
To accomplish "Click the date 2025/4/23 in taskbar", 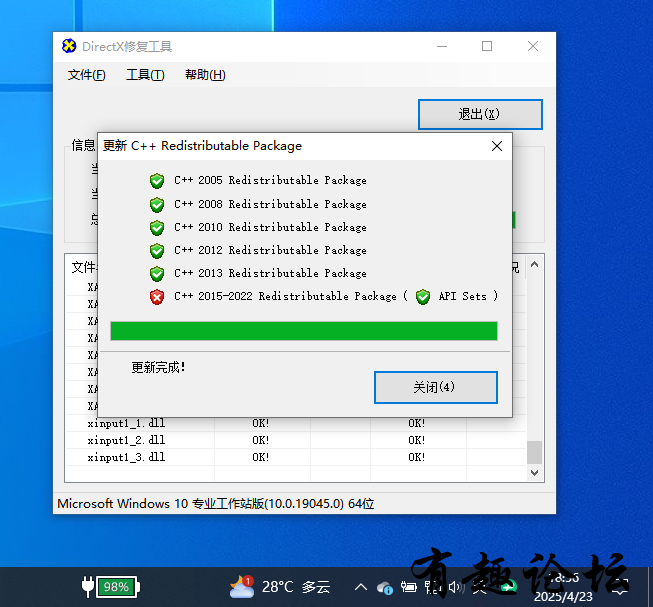I will 563,597.
